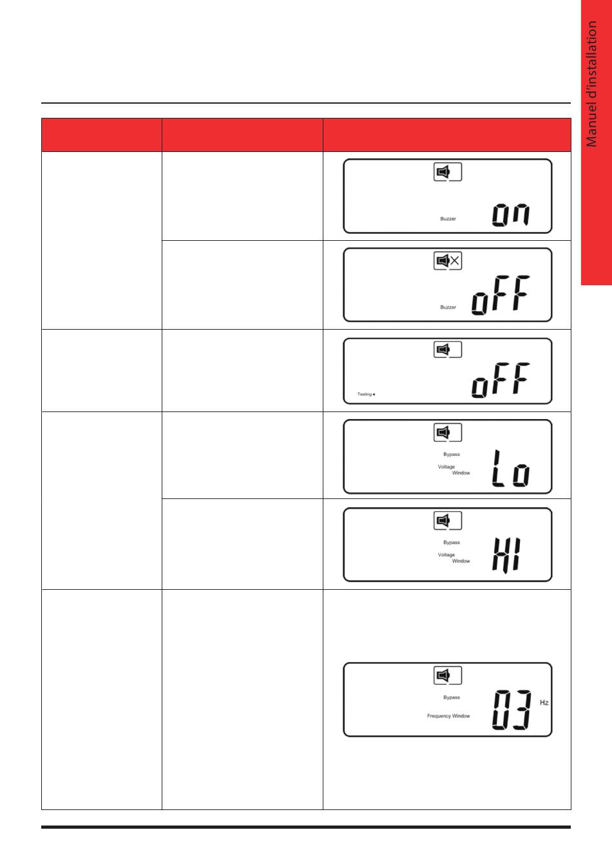Click the Voltage Window label beside HI

[x=454, y=558]
